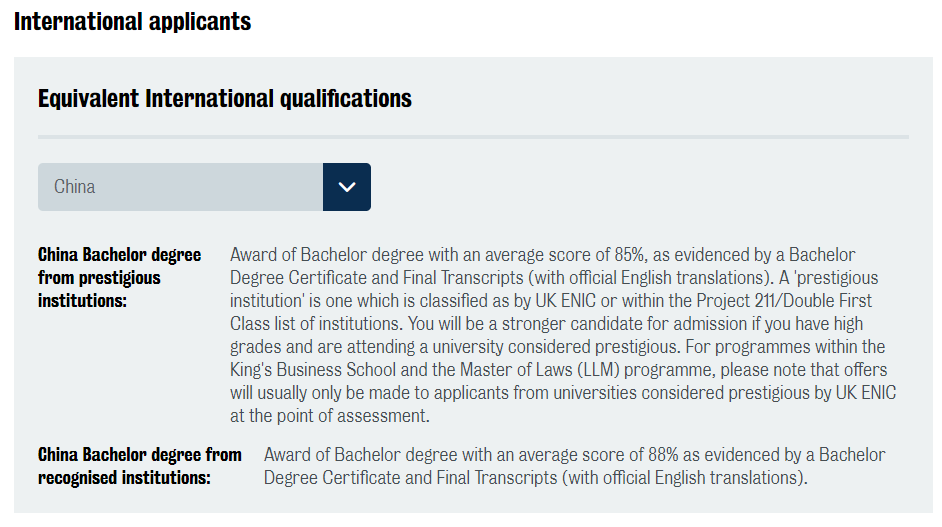Image resolution: width=942 pixels, height=527 pixels.
Task: Select the "China" text in the country selector
Action: pyautogui.click(x=74, y=187)
